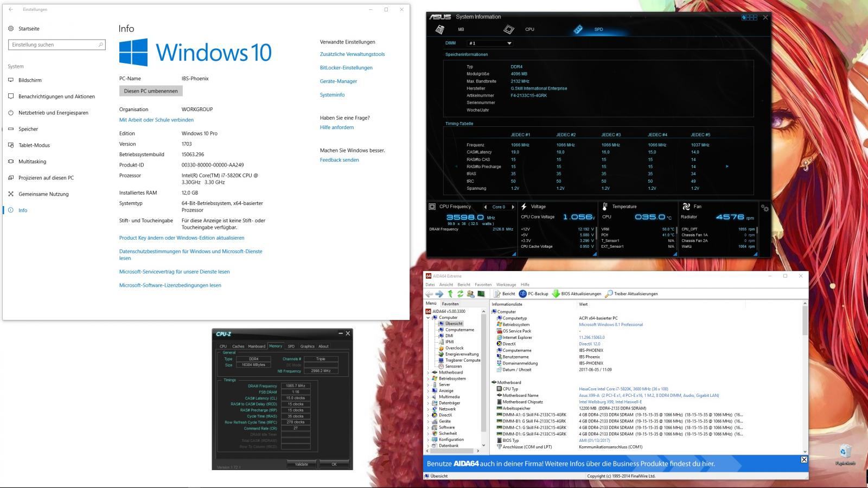Click BIOS Aktualisierungen toolbar button
The height and width of the screenshot is (488, 868).
pyautogui.click(x=577, y=294)
